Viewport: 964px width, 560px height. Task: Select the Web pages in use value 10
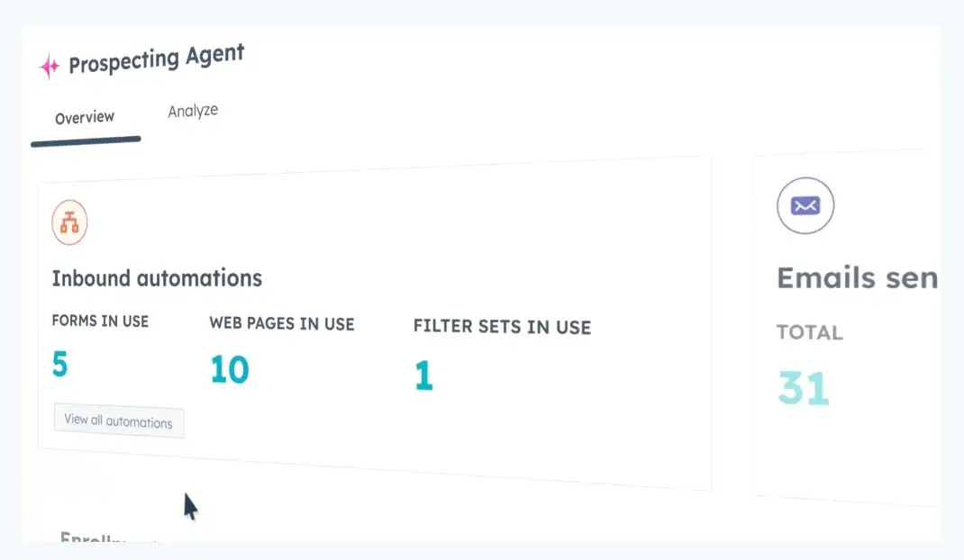[x=230, y=370]
